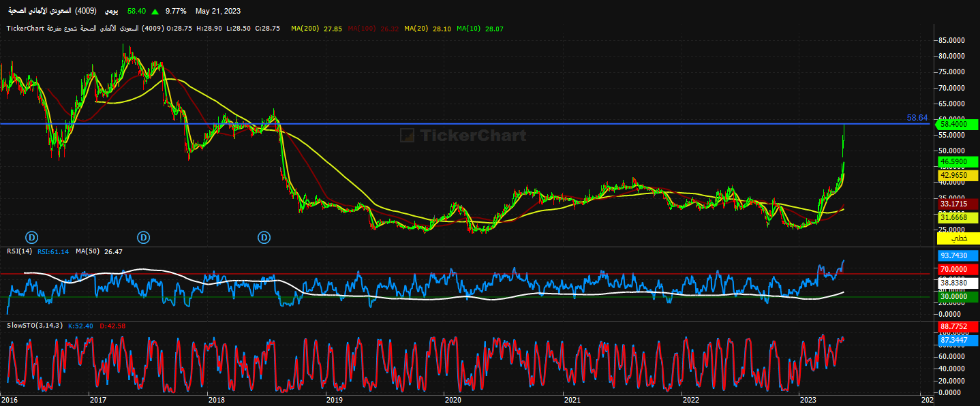The width and height of the screenshot is (980, 406).
Task: Open the RSI(14) indicator label
Action: (20, 251)
